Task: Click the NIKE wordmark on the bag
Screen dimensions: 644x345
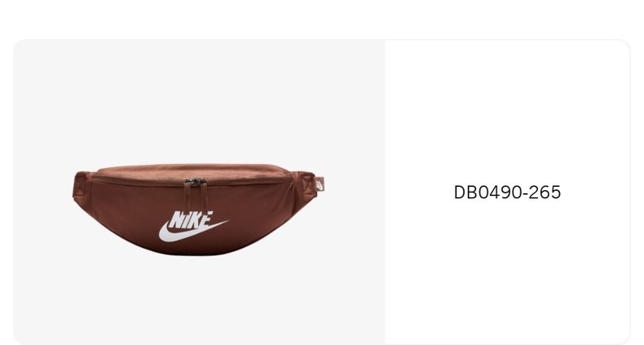Action: [x=192, y=219]
